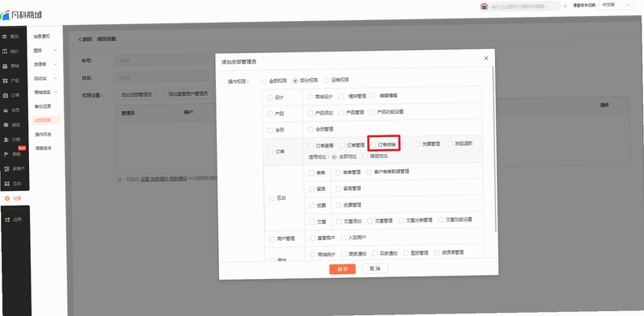Check the 客户表单数据管理 checkbox
644x316 pixels.
(x=369, y=172)
